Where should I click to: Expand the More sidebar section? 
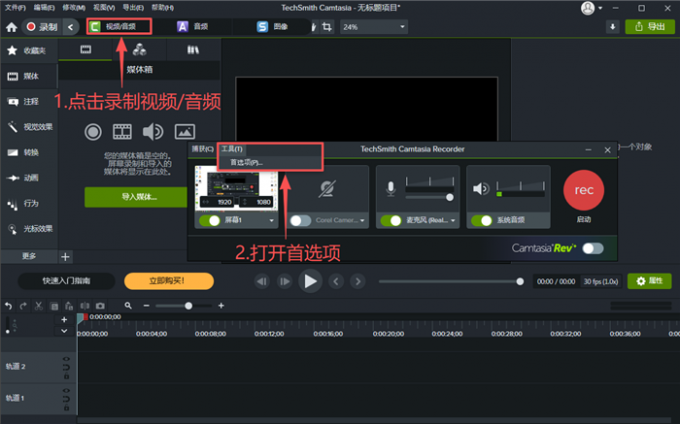coord(29,256)
